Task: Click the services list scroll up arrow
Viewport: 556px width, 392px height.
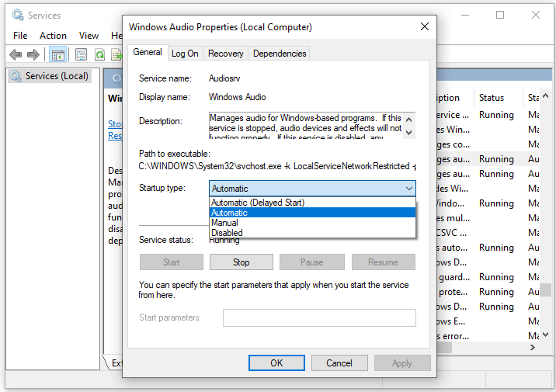Action: pyautogui.click(x=546, y=95)
